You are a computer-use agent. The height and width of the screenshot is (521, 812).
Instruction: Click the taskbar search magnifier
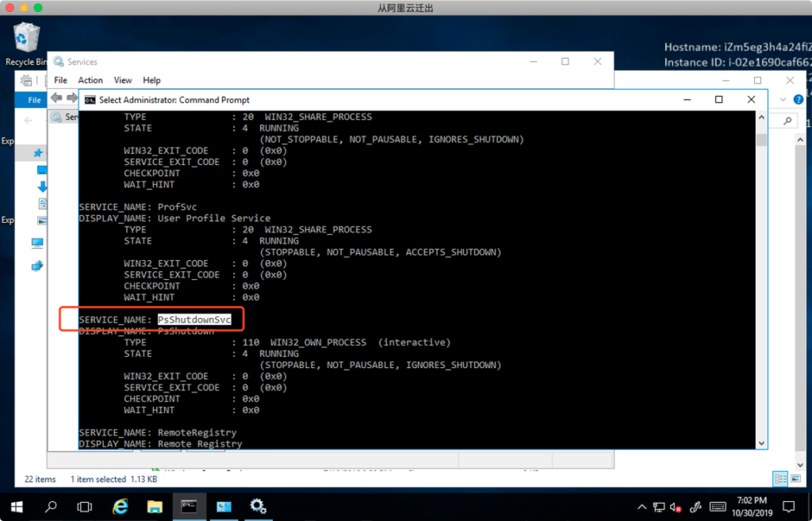[x=51, y=506]
